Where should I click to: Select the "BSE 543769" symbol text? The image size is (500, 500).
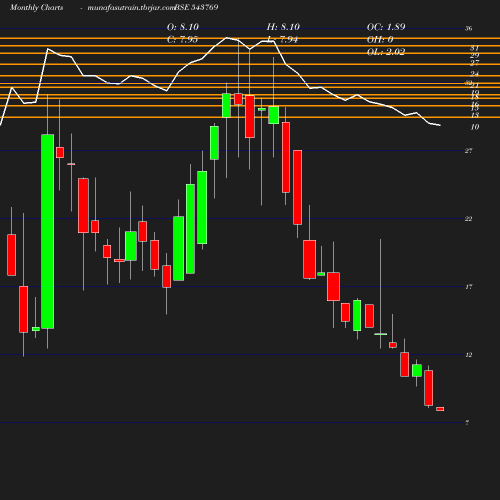click(196, 7)
